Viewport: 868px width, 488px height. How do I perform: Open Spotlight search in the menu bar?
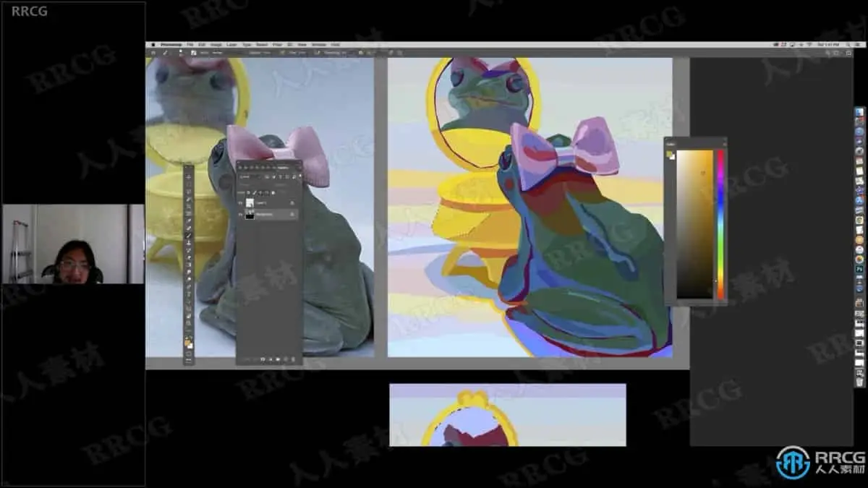pos(848,45)
